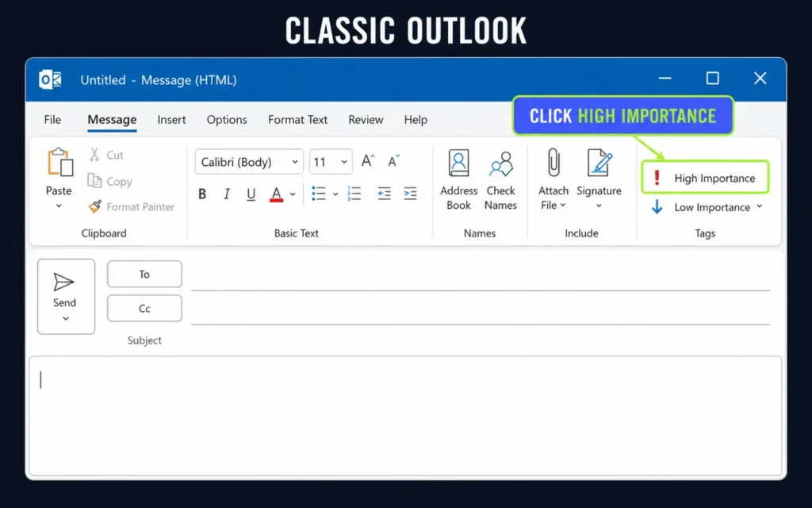Screen dimensions: 812x508
Task: Open the font color picker arrow
Action: 293,194
